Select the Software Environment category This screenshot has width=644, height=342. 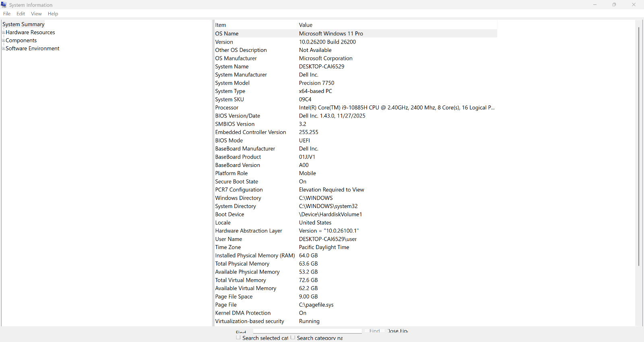tap(33, 48)
